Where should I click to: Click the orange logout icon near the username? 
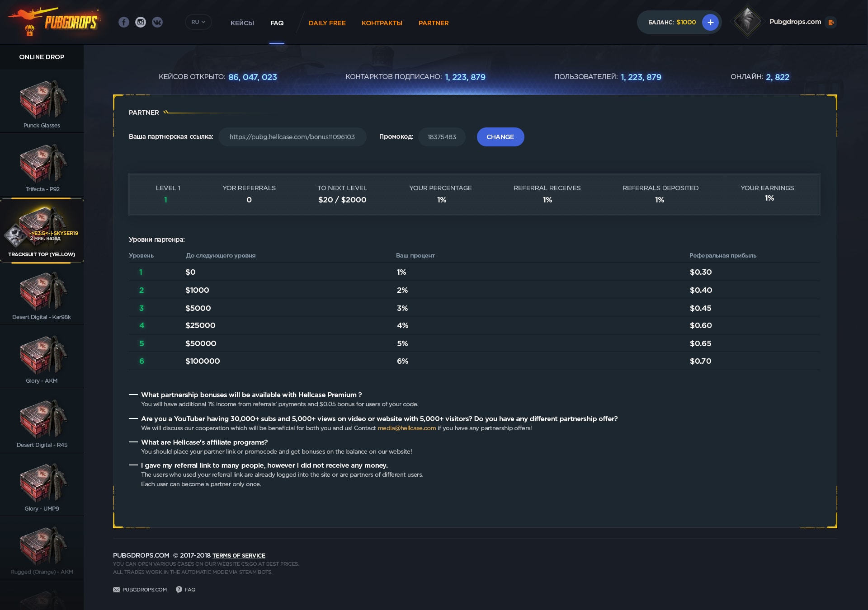(831, 22)
